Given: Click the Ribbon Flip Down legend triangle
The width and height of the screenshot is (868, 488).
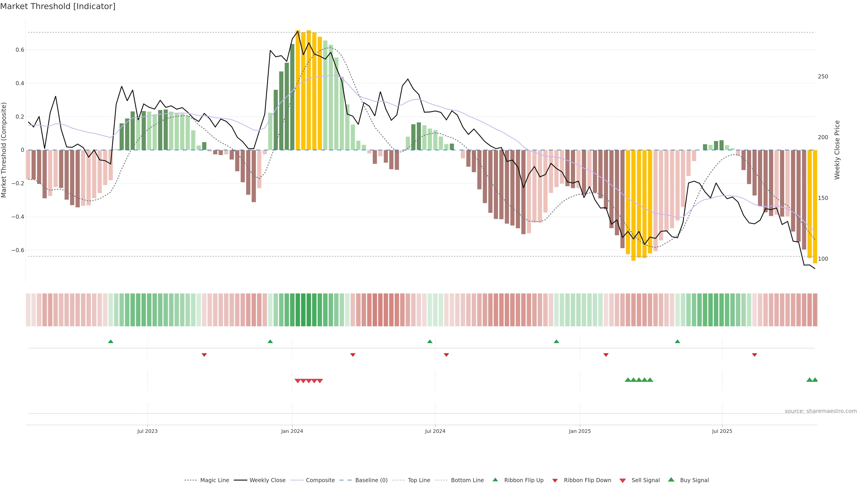Looking at the screenshot, I should (x=555, y=481).
